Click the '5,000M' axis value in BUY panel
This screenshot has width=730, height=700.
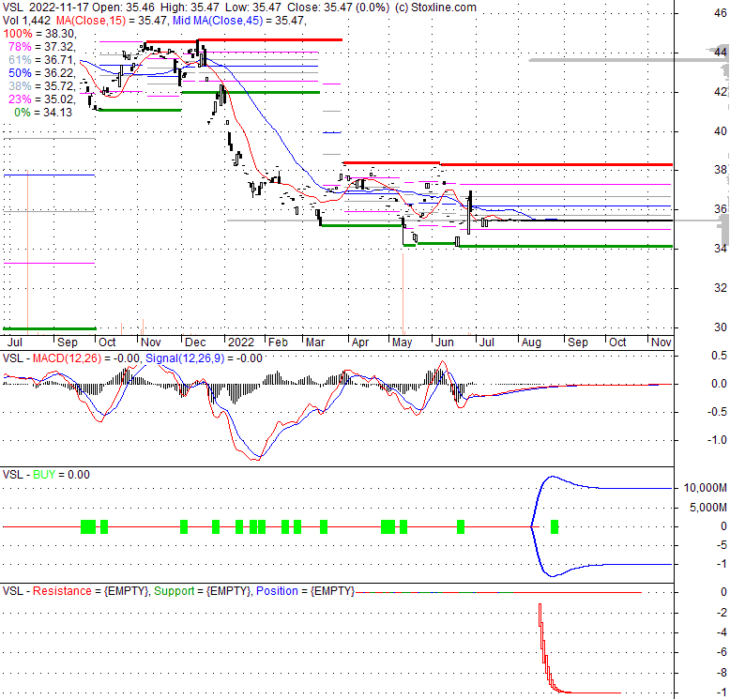pyautogui.click(x=708, y=508)
